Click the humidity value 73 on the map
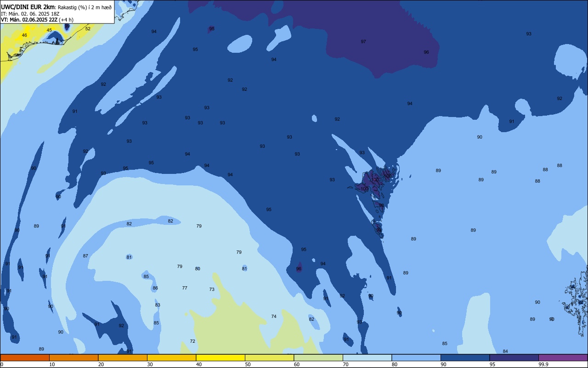 tap(212, 290)
